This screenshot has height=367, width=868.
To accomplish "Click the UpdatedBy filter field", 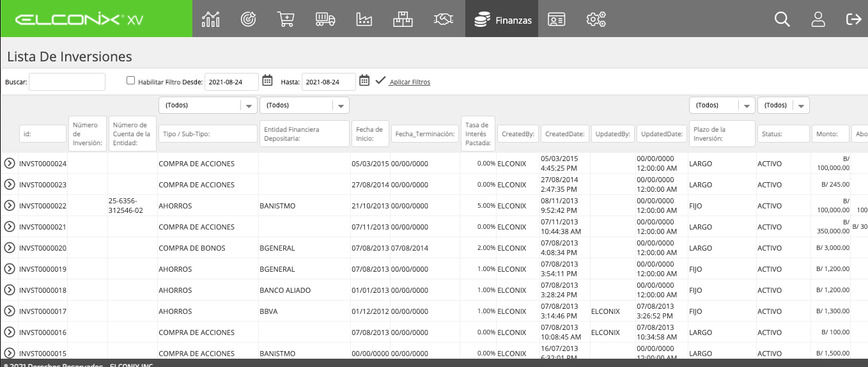I will (613, 134).
